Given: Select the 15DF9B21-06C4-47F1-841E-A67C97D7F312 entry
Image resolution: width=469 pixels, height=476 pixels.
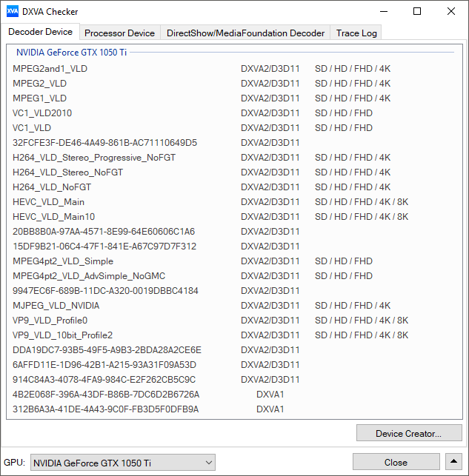Looking at the screenshot, I should (x=234, y=247).
